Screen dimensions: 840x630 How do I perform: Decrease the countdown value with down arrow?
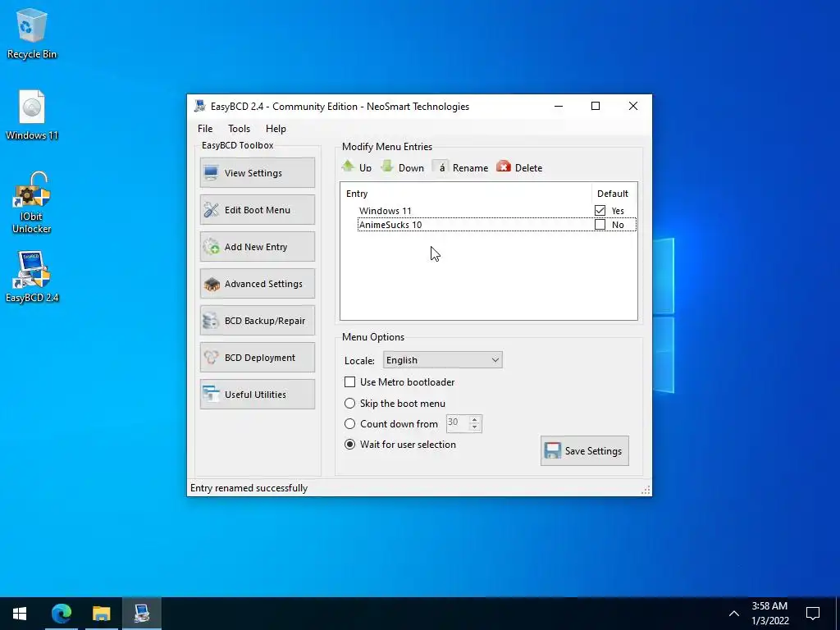(475, 427)
